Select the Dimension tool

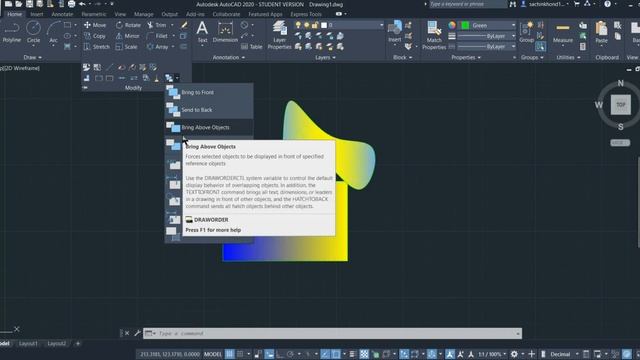click(x=225, y=32)
